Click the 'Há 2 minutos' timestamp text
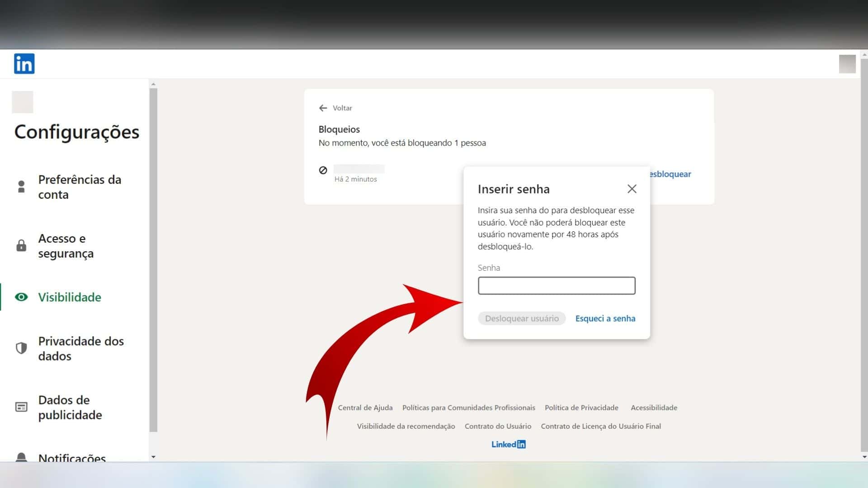The image size is (868, 488). click(356, 179)
